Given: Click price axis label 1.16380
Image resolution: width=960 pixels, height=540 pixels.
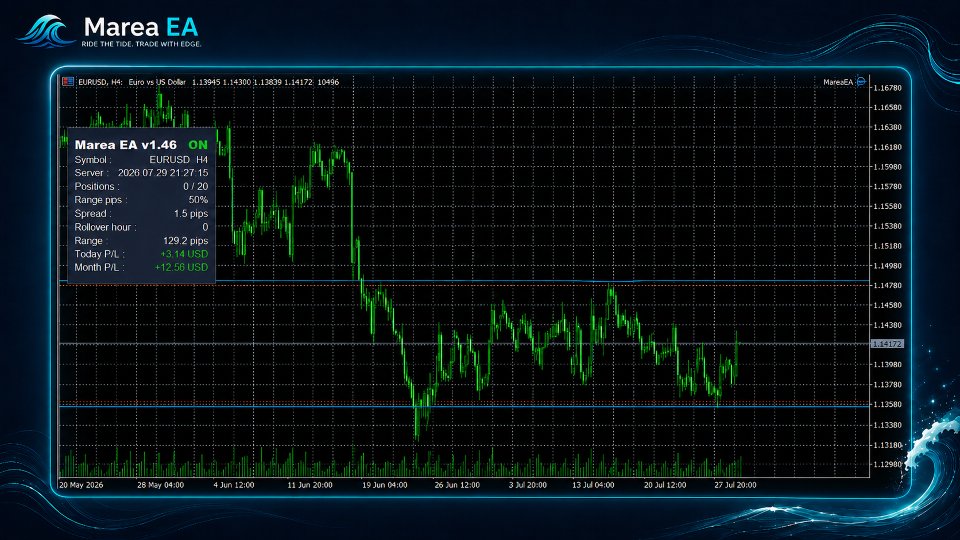Looking at the screenshot, I should tap(888, 127).
